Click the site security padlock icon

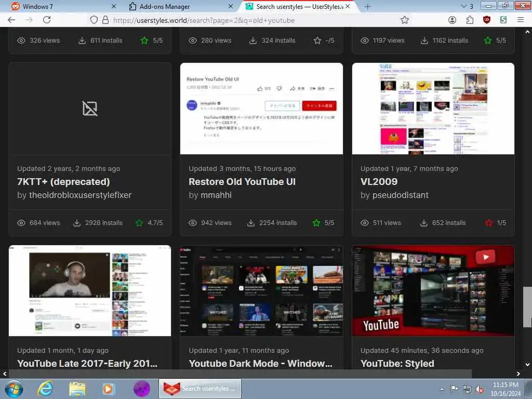pyautogui.click(x=105, y=20)
